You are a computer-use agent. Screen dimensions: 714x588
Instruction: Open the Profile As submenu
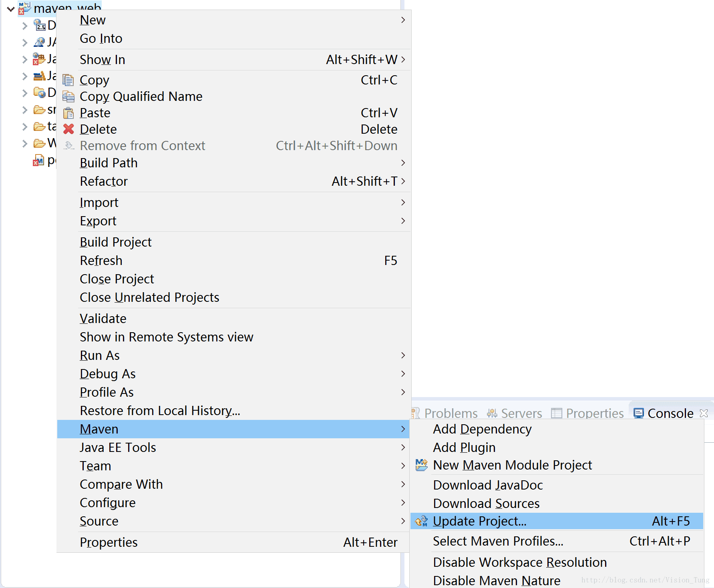[x=234, y=392]
